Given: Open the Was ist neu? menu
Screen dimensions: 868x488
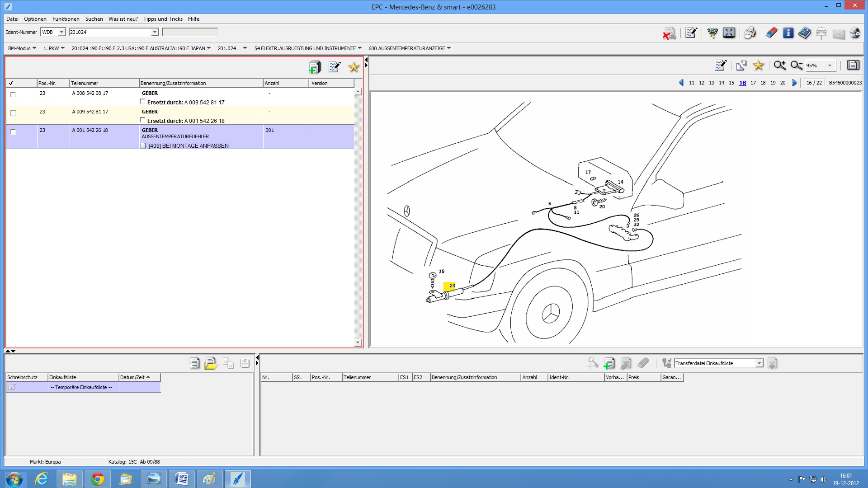Looking at the screenshot, I should click(123, 19).
